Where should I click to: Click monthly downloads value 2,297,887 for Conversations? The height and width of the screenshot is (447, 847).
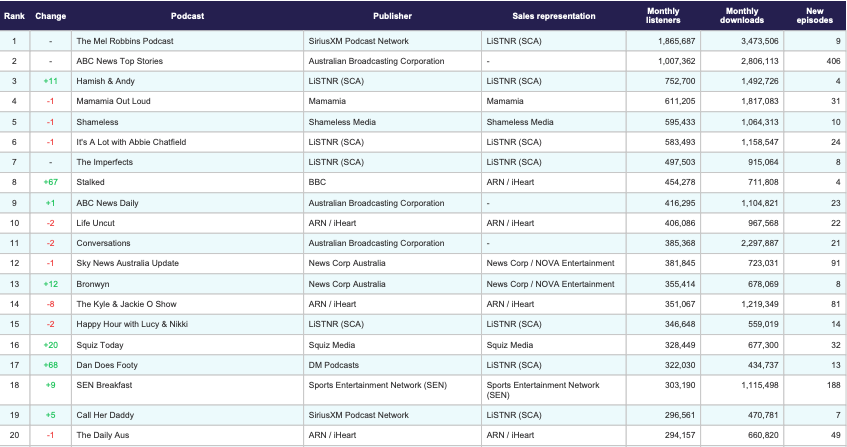(759, 243)
